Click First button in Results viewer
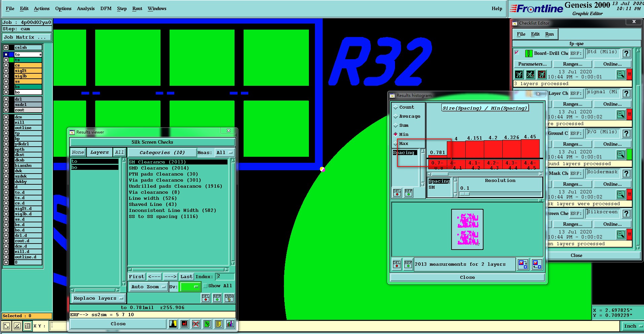The image size is (644, 334). (137, 276)
